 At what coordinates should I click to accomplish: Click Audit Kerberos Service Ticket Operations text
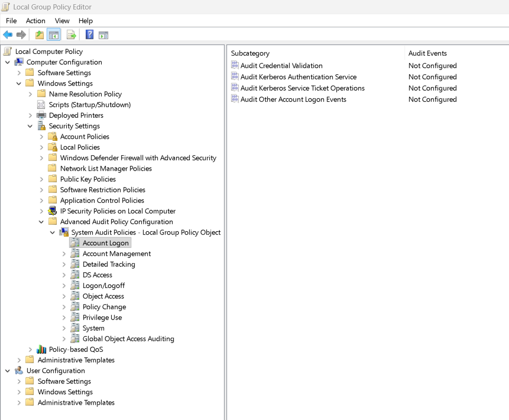pyautogui.click(x=302, y=88)
